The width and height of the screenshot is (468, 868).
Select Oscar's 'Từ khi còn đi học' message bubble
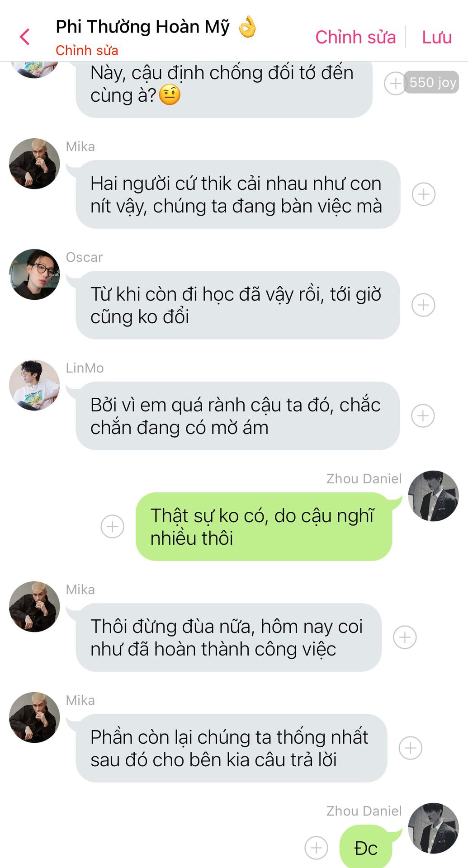tap(238, 305)
